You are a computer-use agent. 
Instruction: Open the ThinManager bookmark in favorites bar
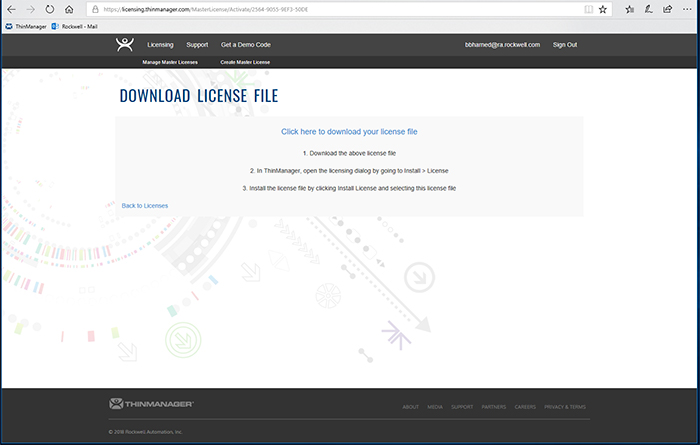click(x=26, y=26)
